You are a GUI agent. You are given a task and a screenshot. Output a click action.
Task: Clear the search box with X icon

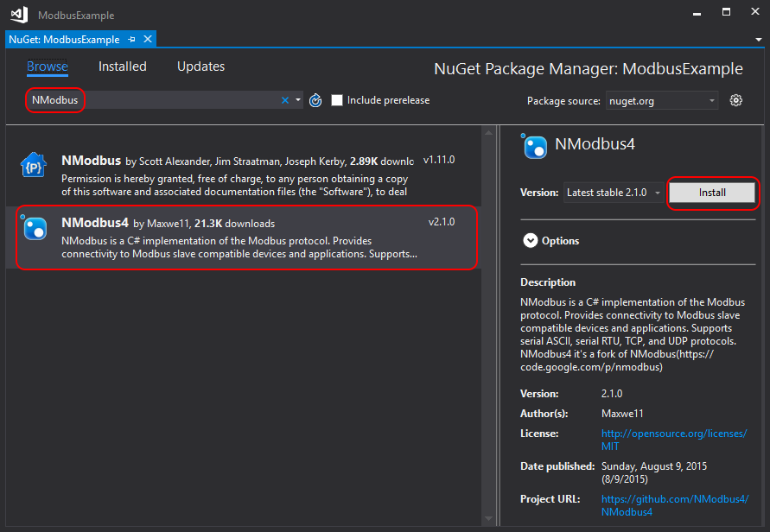[285, 100]
